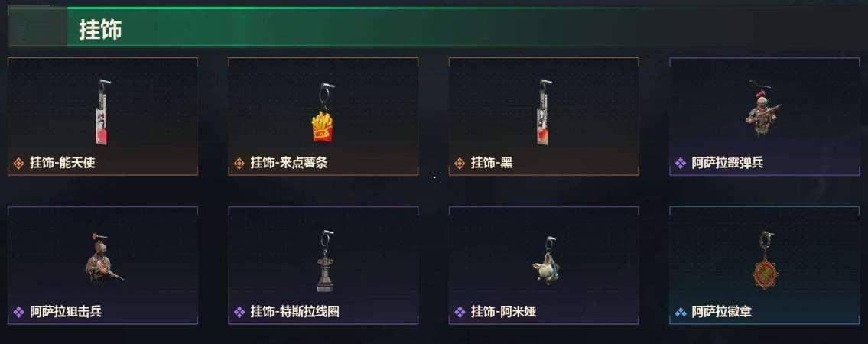The width and height of the screenshot is (868, 344).
Task: Select the 阿萨拉徽章 red medallion icon
Action: pos(765,261)
